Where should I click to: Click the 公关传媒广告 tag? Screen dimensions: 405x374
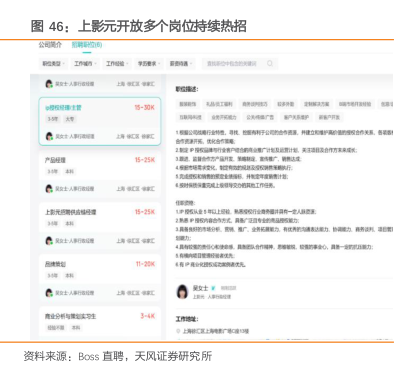click(x=260, y=117)
